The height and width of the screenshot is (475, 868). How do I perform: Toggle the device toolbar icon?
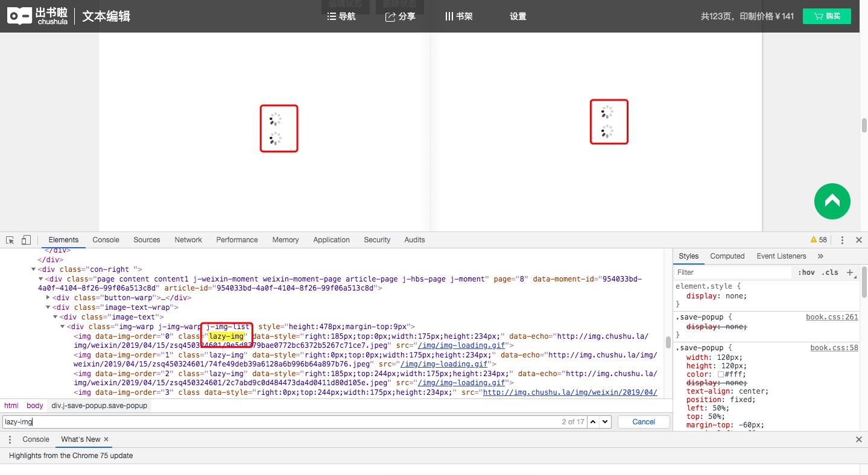click(26, 240)
